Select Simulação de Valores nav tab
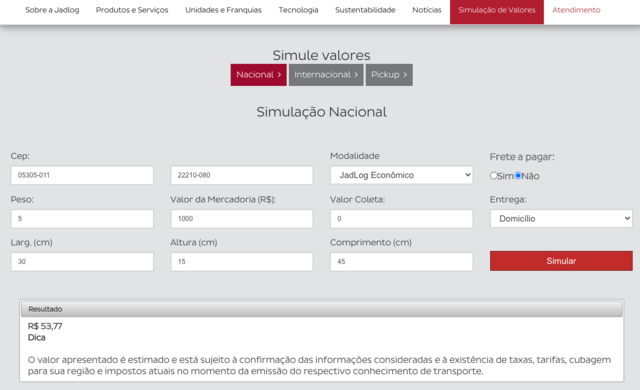This screenshot has width=640, height=390. click(x=497, y=11)
